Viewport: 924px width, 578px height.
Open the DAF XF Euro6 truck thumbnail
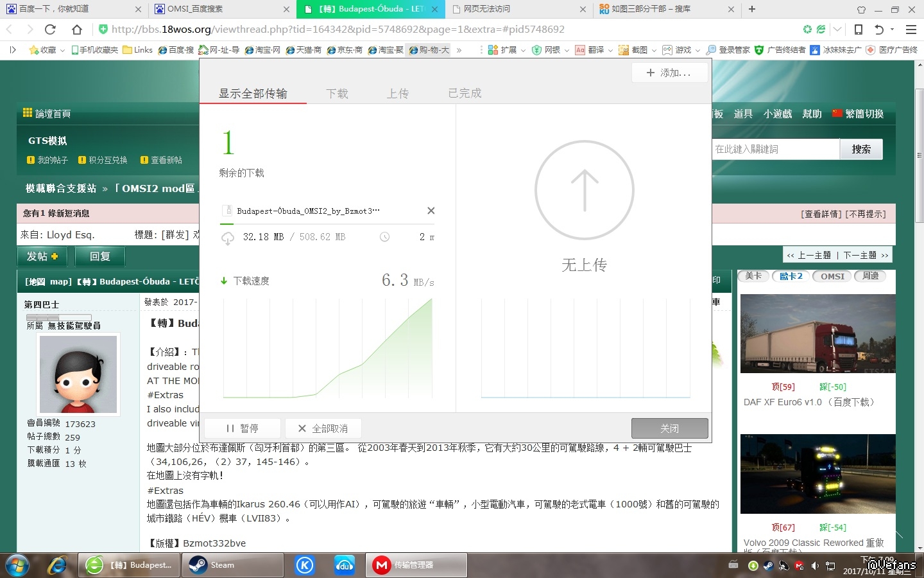point(817,333)
